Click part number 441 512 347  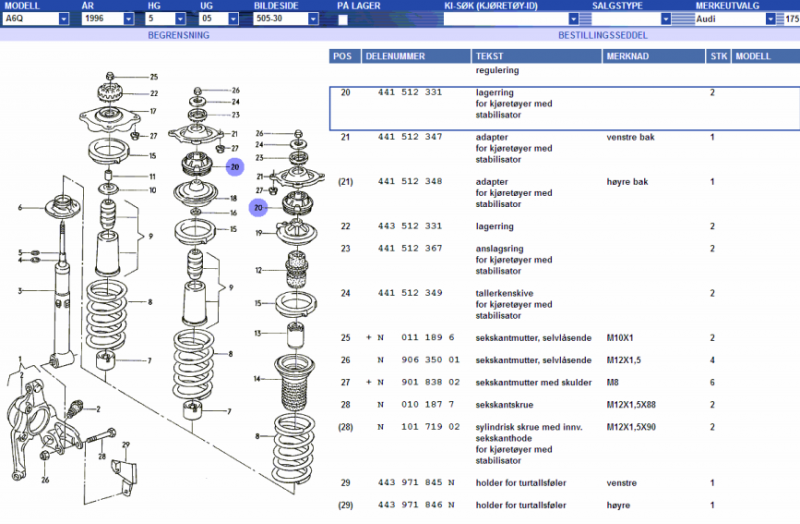[x=410, y=137]
